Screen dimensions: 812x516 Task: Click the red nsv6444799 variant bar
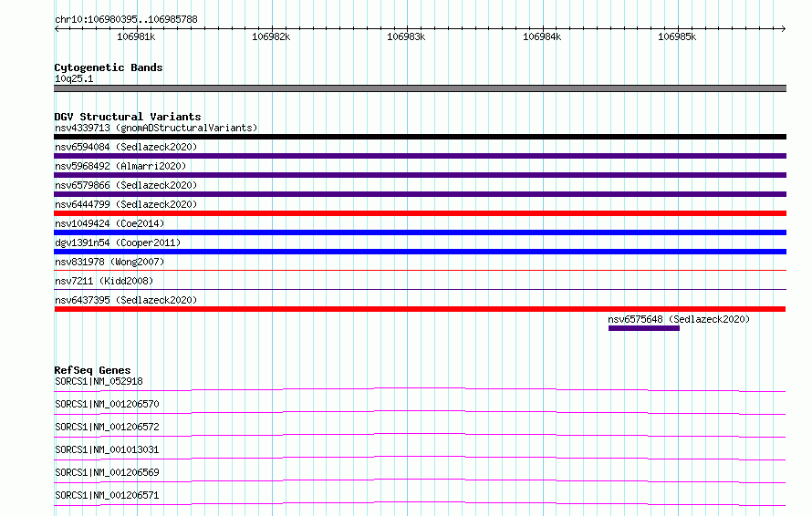420,213
